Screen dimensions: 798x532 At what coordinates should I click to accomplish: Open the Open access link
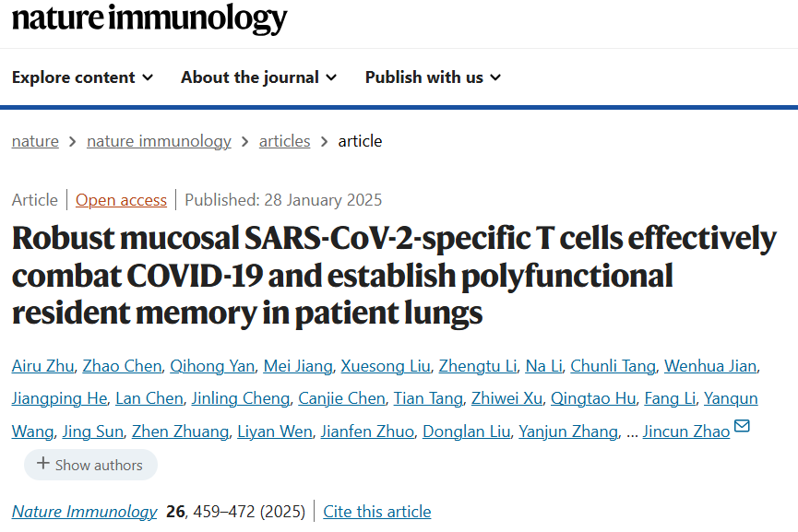121,200
